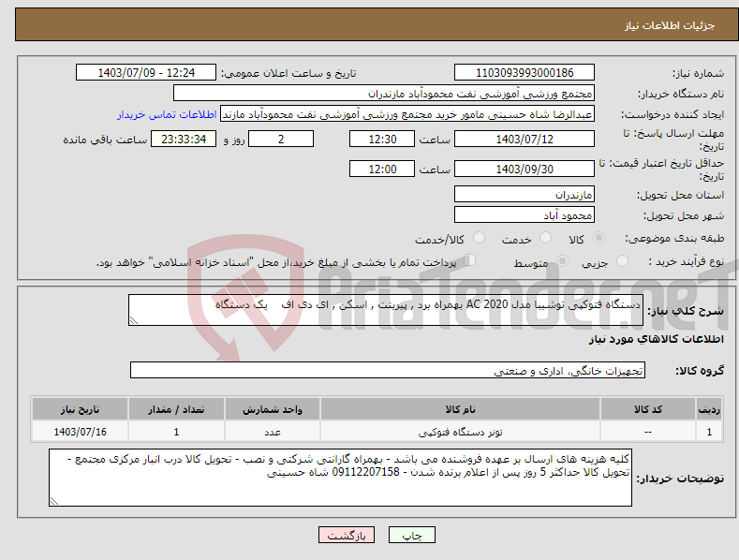This screenshot has width=739, height=560.
Task: Click the resize handle of buyer notes textarea
Action: 53,502
